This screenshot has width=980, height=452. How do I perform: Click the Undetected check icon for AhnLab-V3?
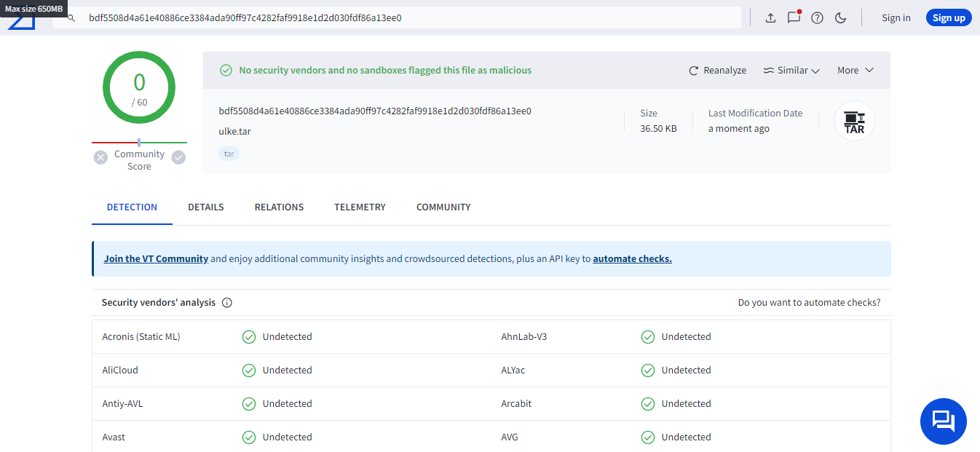[x=648, y=337]
